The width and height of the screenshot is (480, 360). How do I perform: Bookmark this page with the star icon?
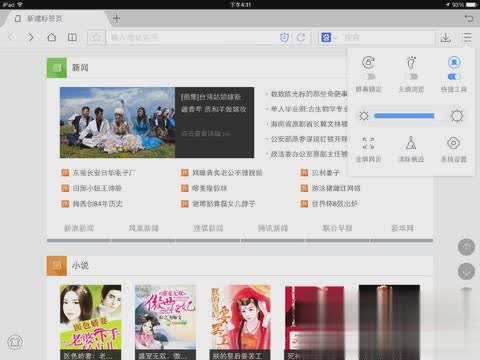[96, 37]
